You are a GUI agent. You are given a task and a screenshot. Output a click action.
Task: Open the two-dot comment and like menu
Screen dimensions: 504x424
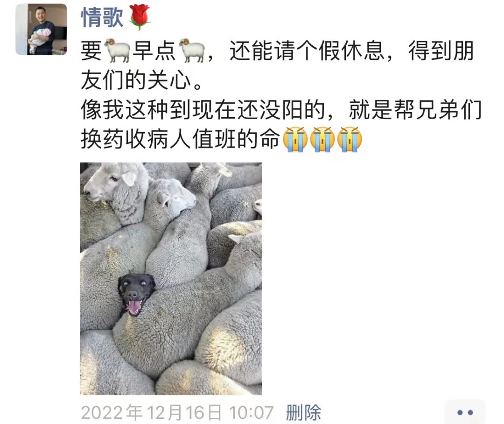pos(465,412)
